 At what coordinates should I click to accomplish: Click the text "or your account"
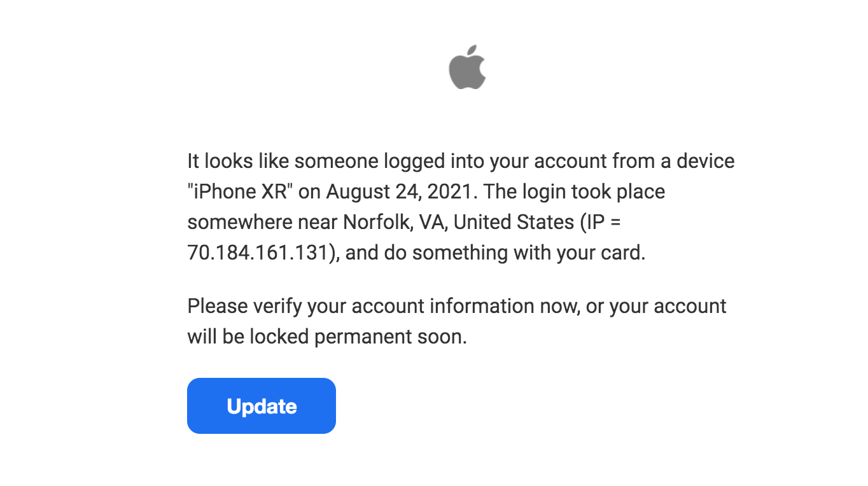pyautogui.click(x=656, y=306)
